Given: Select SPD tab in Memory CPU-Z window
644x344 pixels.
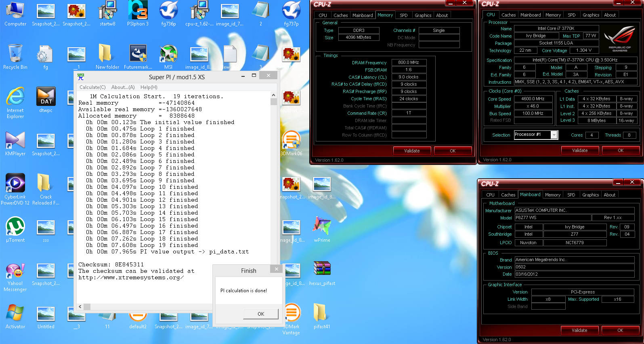Looking at the screenshot, I should [404, 15].
